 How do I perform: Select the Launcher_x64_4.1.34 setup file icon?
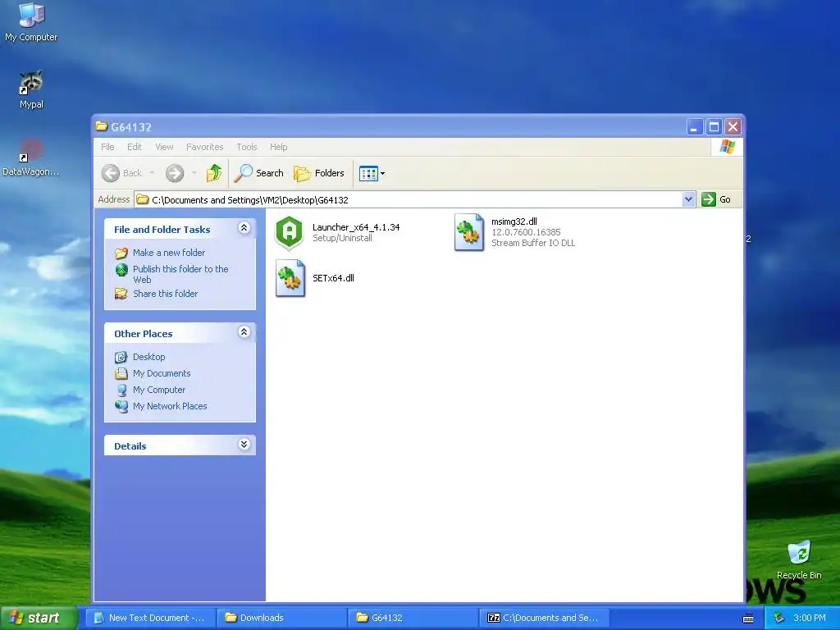(290, 233)
